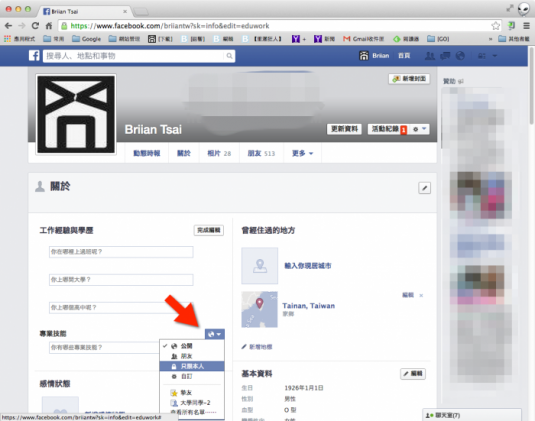Click the browser forward arrow
Image resolution: width=535 pixels, height=421 pixels.
(x=22, y=26)
